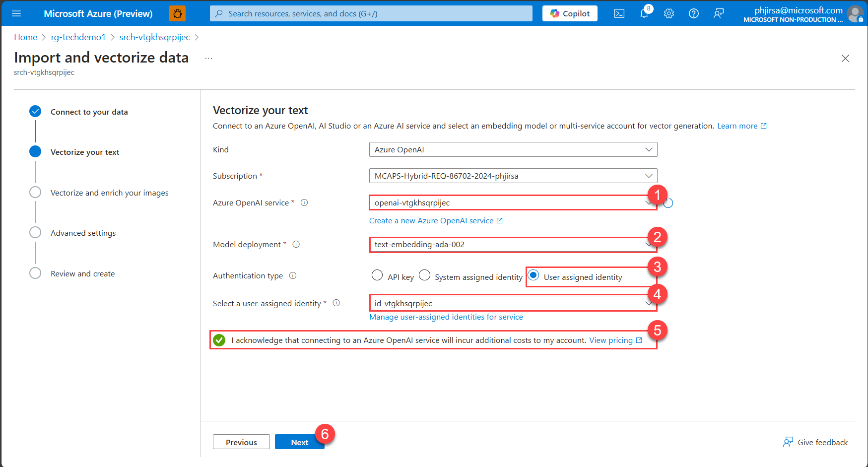The height and width of the screenshot is (467, 868).
Task: Uncheck the Azure OpenAI cost acknowledgment
Action: tap(219, 340)
